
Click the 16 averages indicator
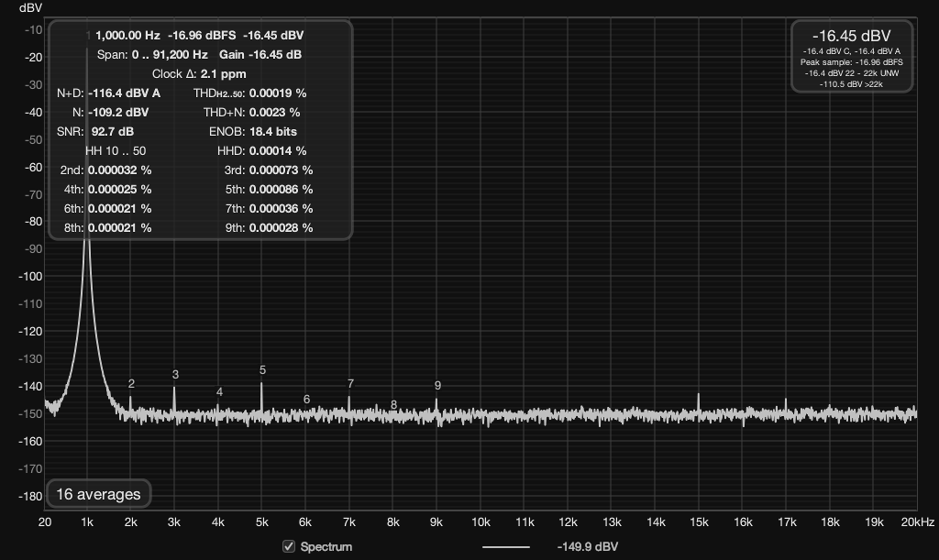coord(98,494)
